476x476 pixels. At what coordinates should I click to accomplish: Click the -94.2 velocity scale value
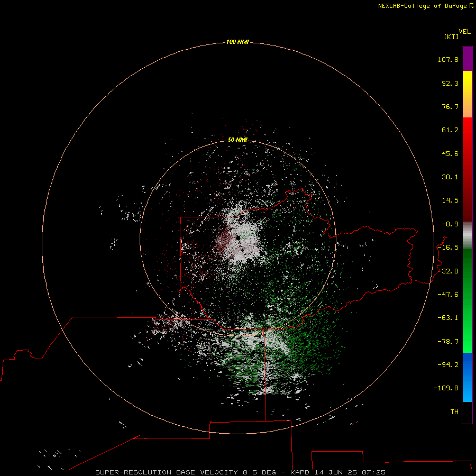pyautogui.click(x=448, y=365)
